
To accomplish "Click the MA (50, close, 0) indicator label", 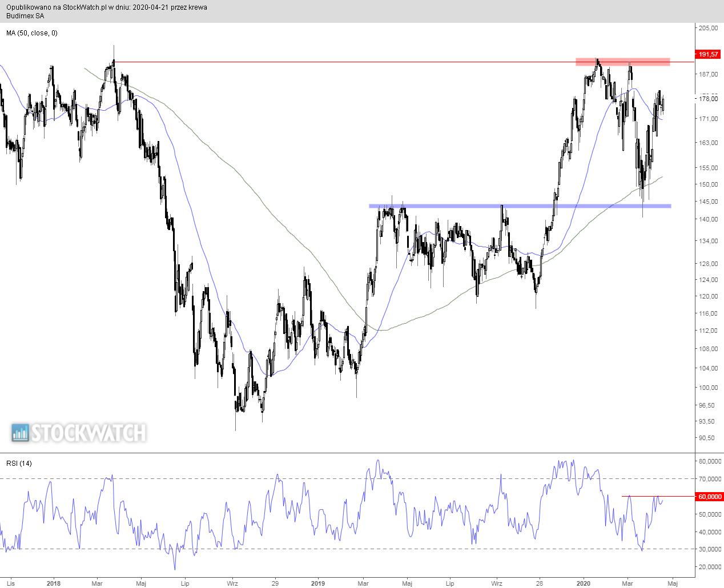I will pos(32,33).
